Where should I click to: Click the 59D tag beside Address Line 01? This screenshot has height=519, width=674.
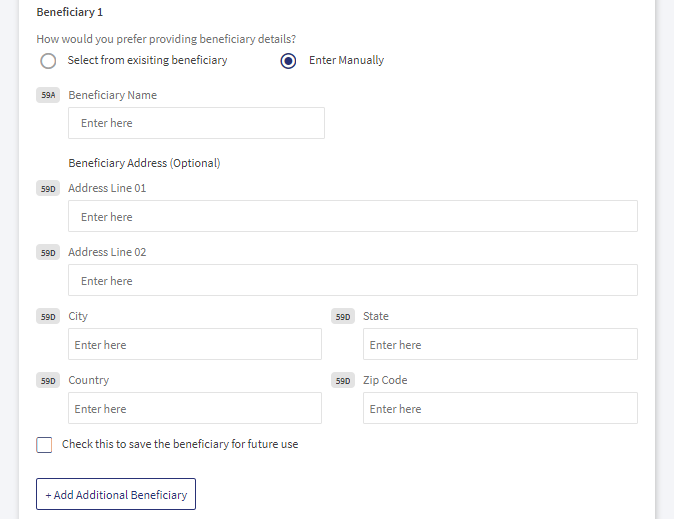point(48,189)
